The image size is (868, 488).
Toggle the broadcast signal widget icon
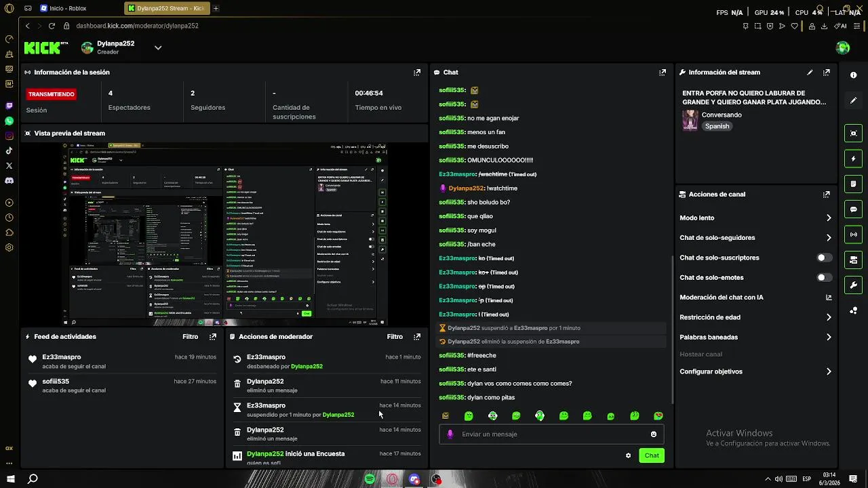click(x=854, y=235)
